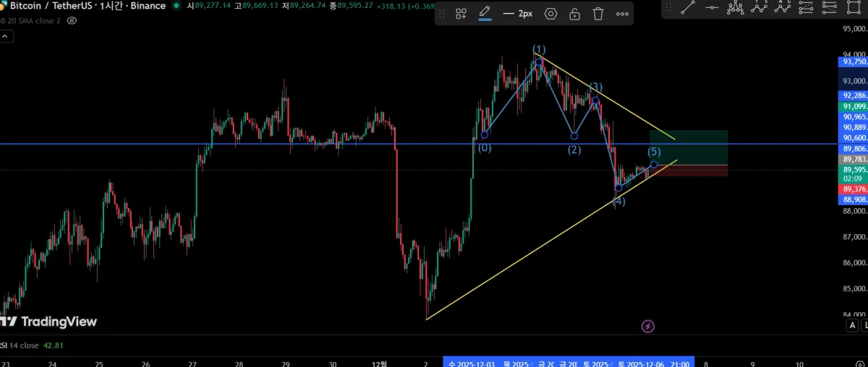Click the red 89,376 price label
The image size is (868, 367).
854,189
